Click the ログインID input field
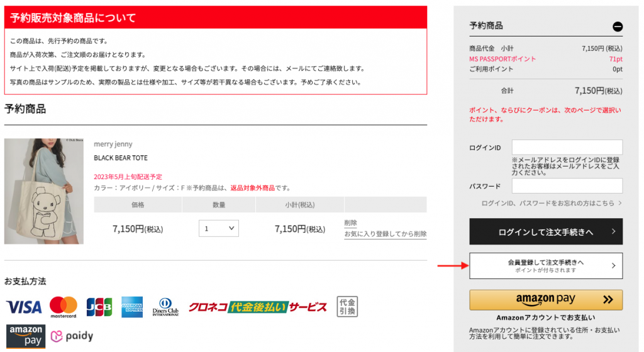This screenshot has width=644, height=352. [567, 147]
